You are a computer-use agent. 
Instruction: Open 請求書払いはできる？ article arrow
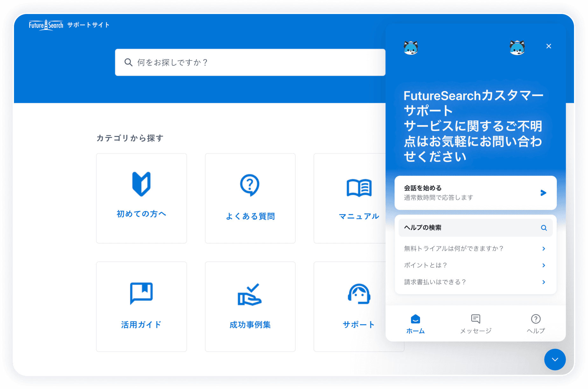pyautogui.click(x=543, y=282)
